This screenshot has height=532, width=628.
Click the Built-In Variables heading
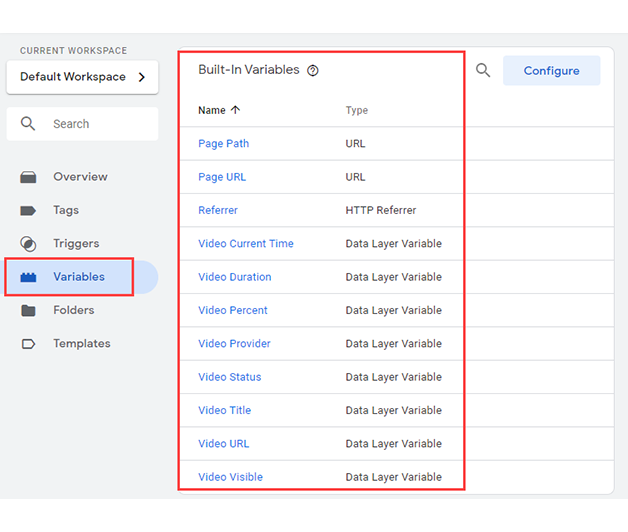point(249,70)
